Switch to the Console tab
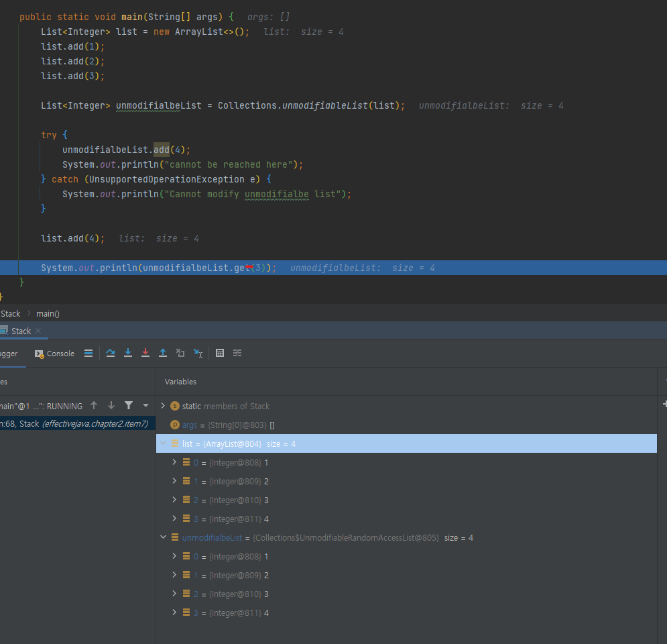This screenshot has width=667, height=644. (x=54, y=354)
